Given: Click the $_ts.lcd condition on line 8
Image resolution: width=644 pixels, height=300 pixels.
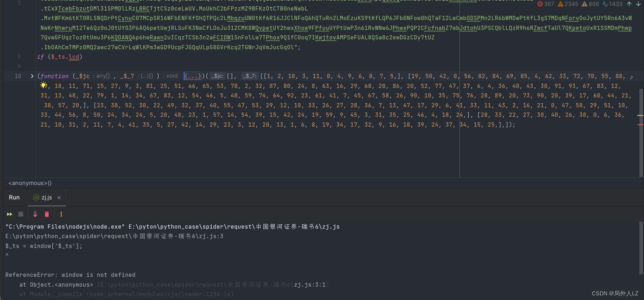Looking at the screenshot, I should click(x=65, y=57).
